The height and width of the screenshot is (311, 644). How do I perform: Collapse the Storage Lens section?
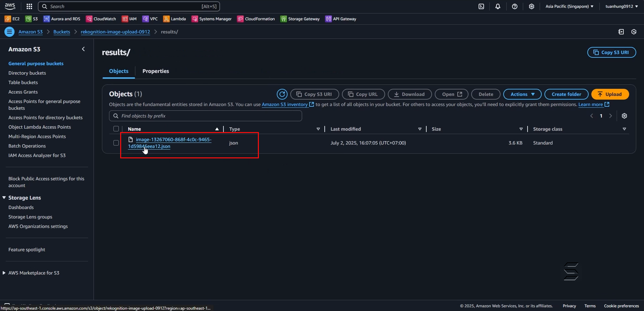4,198
